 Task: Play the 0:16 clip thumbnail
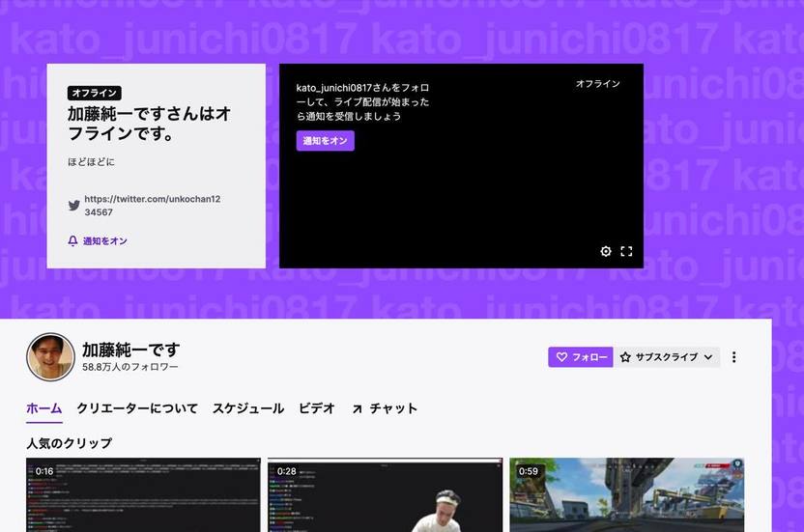pos(143,494)
